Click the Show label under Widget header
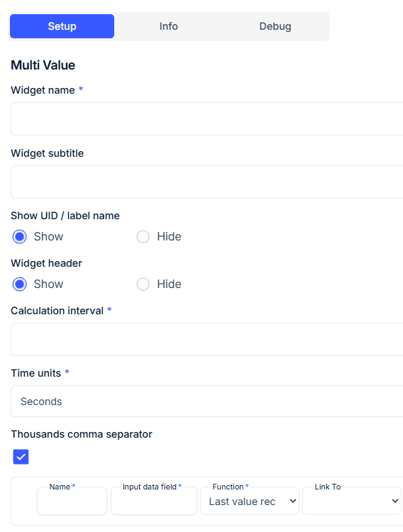The height and width of the screenshot is (532, 403). (48, 284)
